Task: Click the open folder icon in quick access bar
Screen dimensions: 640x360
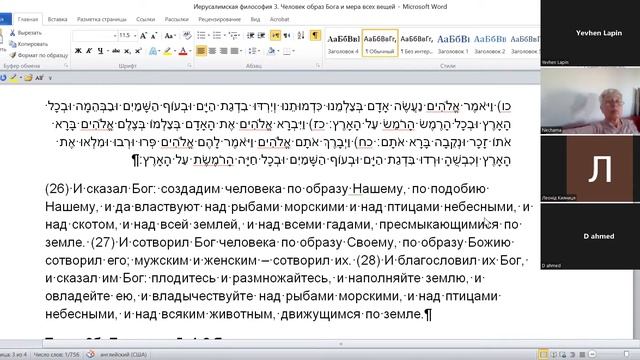Action: (x=28, y=78)
